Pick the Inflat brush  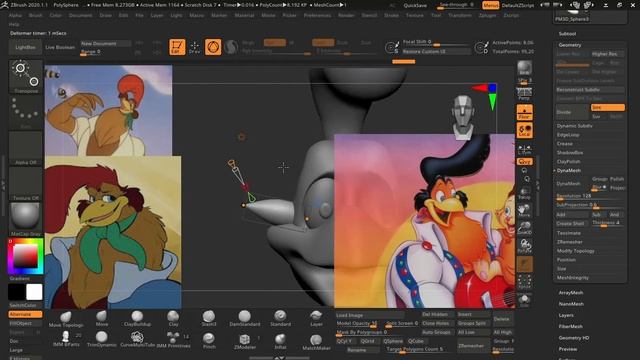(x=280, y=341)
